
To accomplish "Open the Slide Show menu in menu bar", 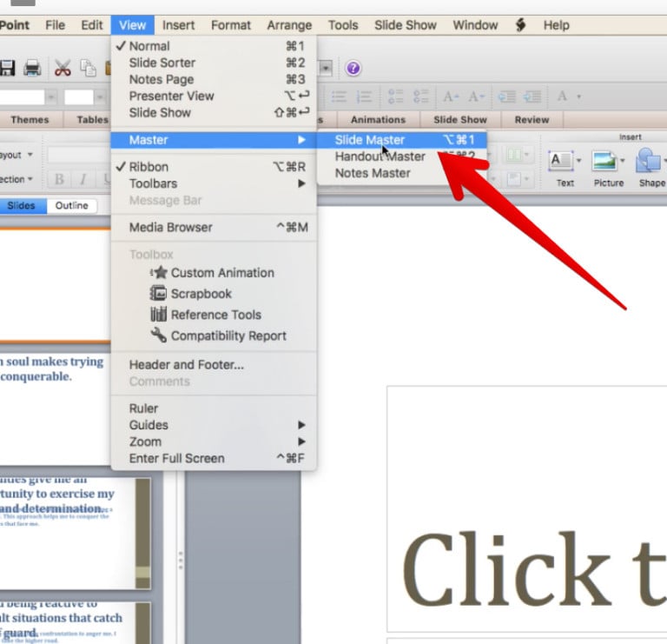I will coord(406,25).
